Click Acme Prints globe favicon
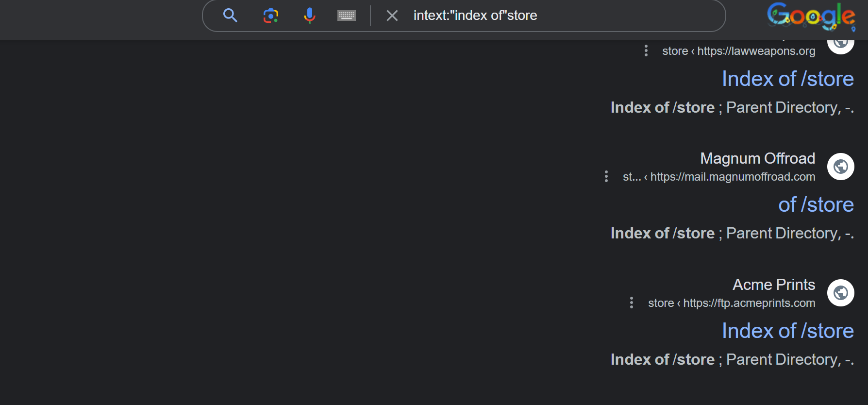This screenshot has height=405, width=868. click(x=841, y=293)
